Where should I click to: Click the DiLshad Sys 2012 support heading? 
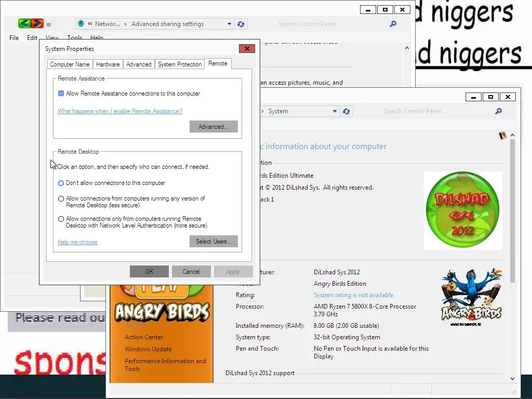pyautogui.click(x=260, y=373)
